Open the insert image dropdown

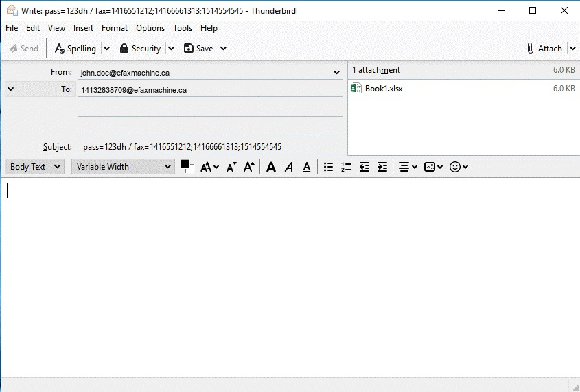pos(433,167)
